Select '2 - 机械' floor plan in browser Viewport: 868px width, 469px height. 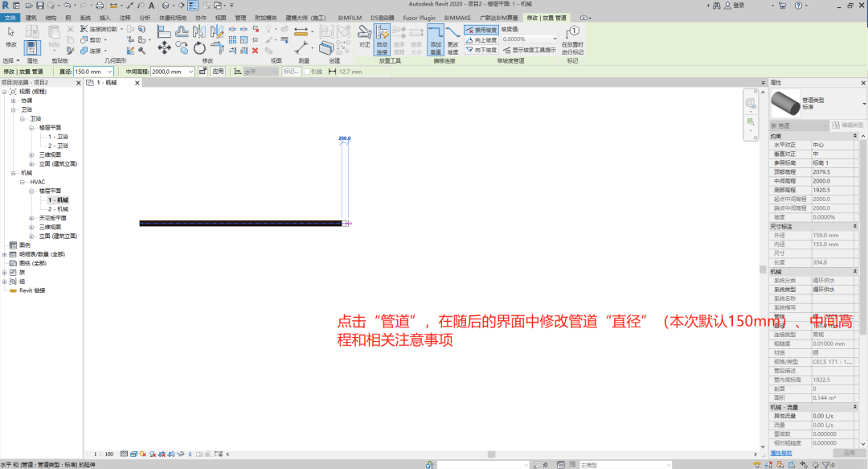58,209
